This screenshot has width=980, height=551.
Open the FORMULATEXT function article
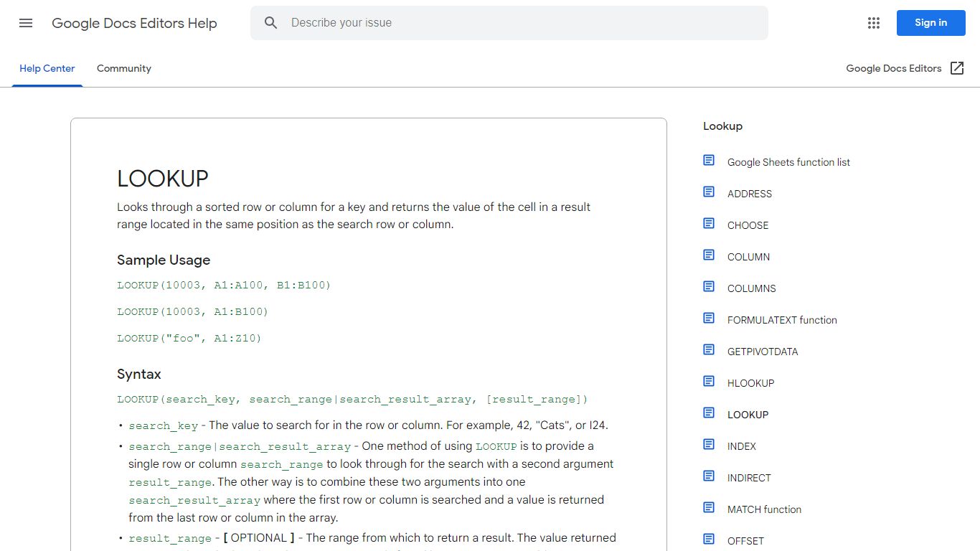(782, 320)
